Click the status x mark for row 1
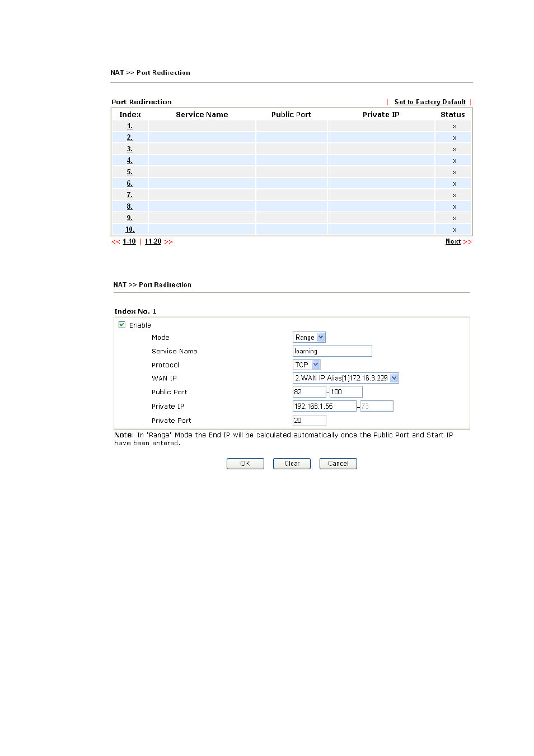The width and height of the screenshot is (534, 756). (x=454, y=127)
